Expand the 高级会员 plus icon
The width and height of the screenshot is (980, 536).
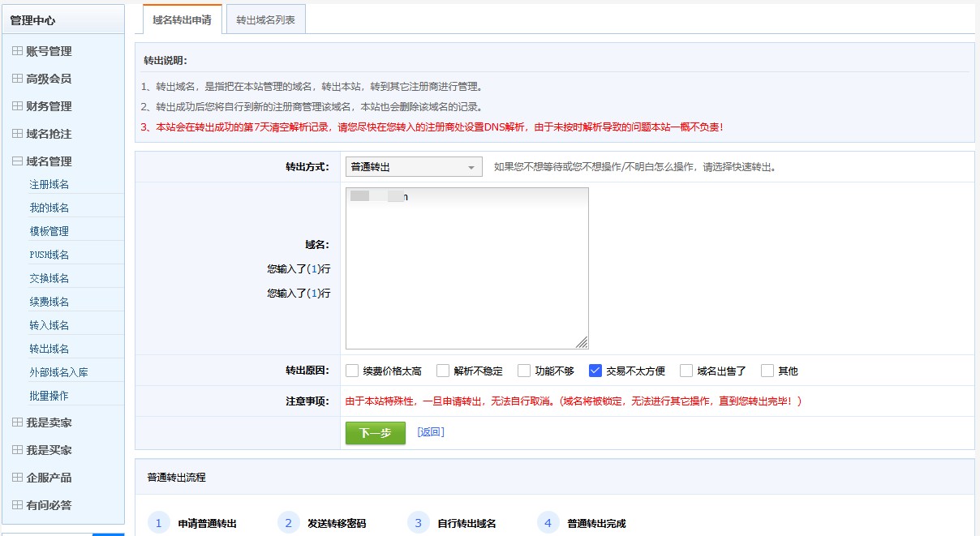(x=17, y=79)
